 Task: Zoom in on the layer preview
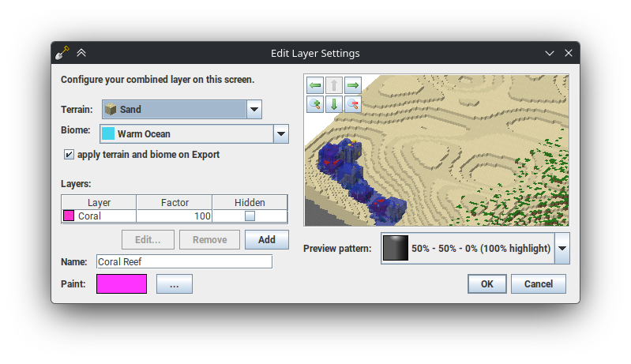[315, 104]
